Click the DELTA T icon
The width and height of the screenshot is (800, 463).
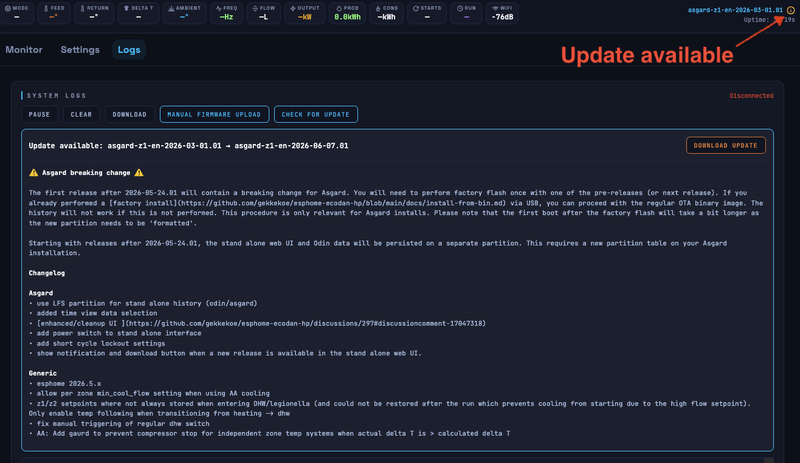click(127, 8)
